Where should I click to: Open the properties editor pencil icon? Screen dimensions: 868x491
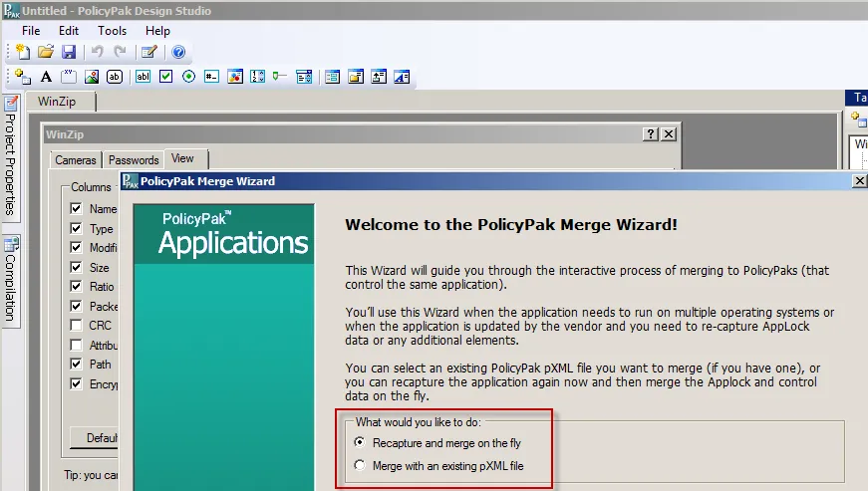point(148,52)
